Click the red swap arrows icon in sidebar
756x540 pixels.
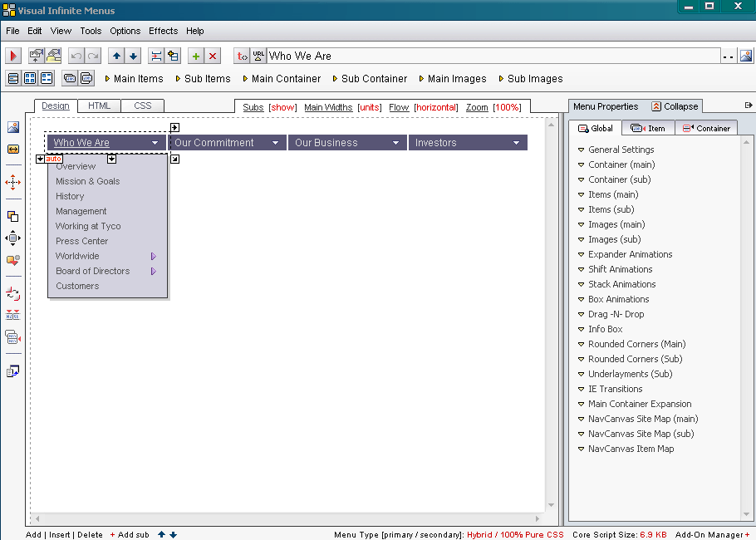13,293
